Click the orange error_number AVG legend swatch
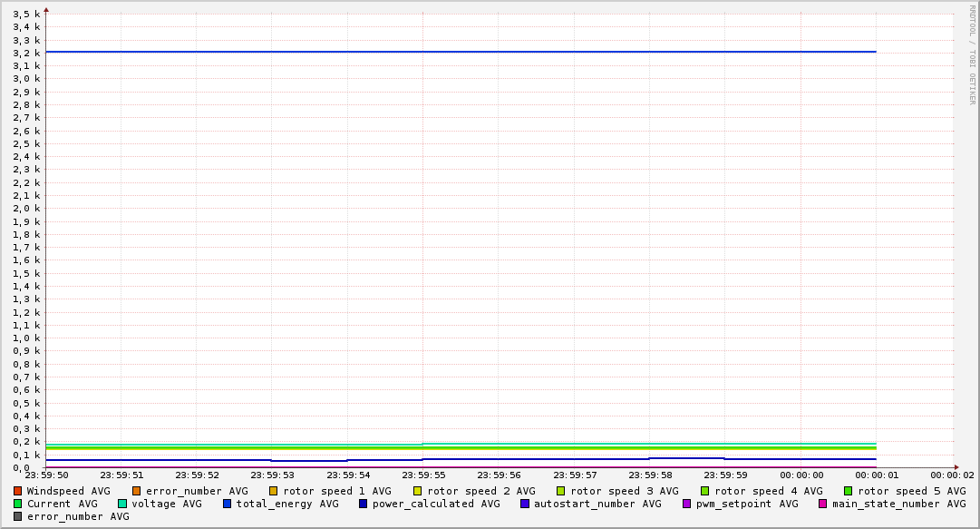This screenshot has width=980, height=529. pyautogui.click(x=136, y=491)
